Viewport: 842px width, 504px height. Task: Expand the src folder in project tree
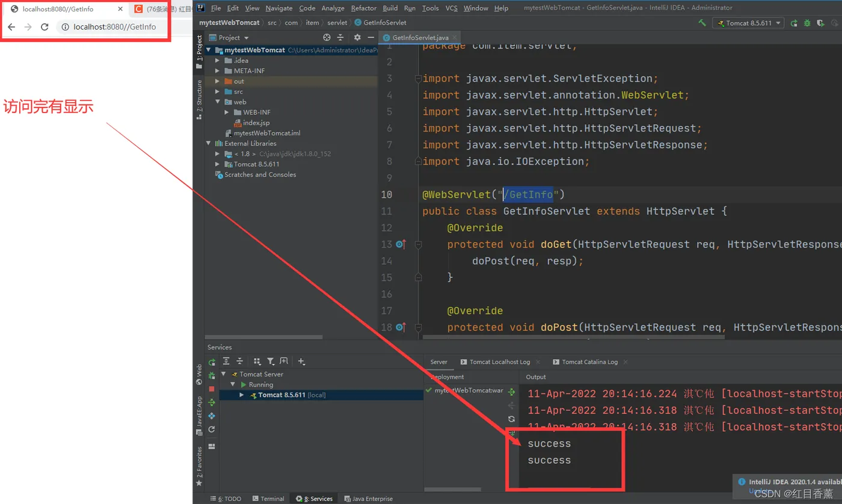pos(218,91)
